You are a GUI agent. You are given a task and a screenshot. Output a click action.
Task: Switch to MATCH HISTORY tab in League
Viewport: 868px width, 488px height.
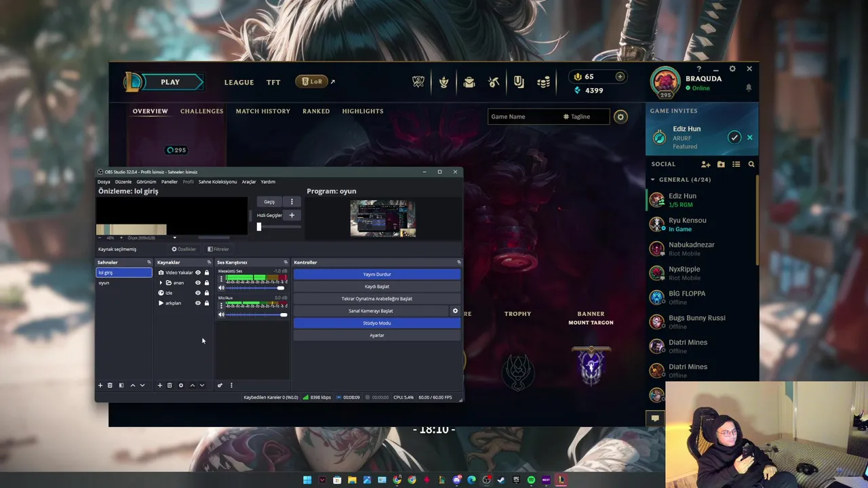pyautogui.click(x=262, y=111)
